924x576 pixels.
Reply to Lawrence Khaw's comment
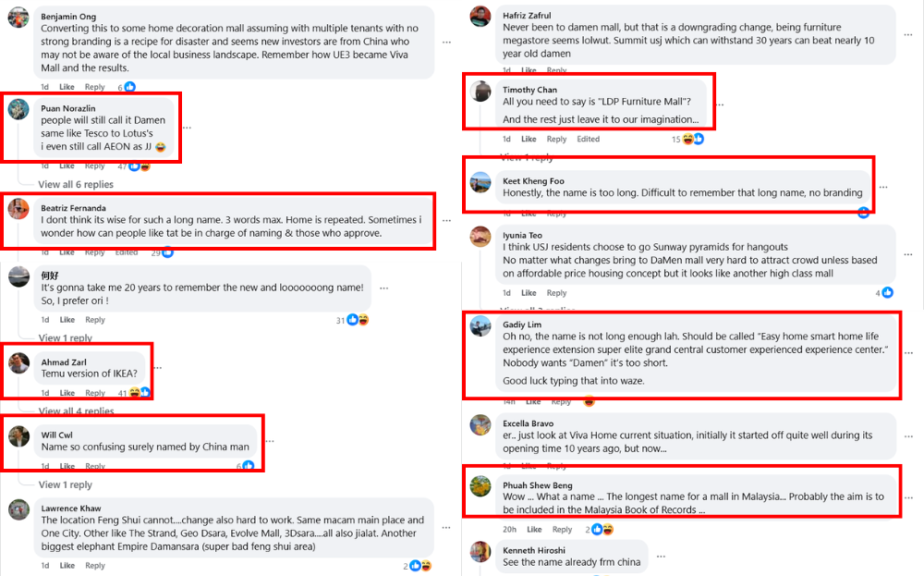coord(95,566)
